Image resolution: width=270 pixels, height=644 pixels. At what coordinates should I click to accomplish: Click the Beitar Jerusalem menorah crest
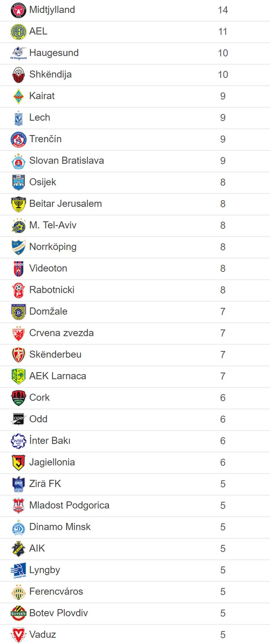pos(19,204)
